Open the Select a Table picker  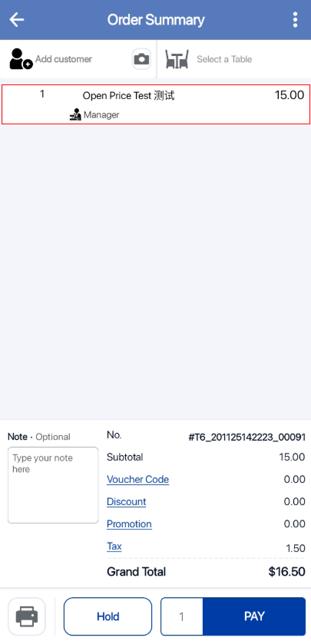[x=224, y=59]
